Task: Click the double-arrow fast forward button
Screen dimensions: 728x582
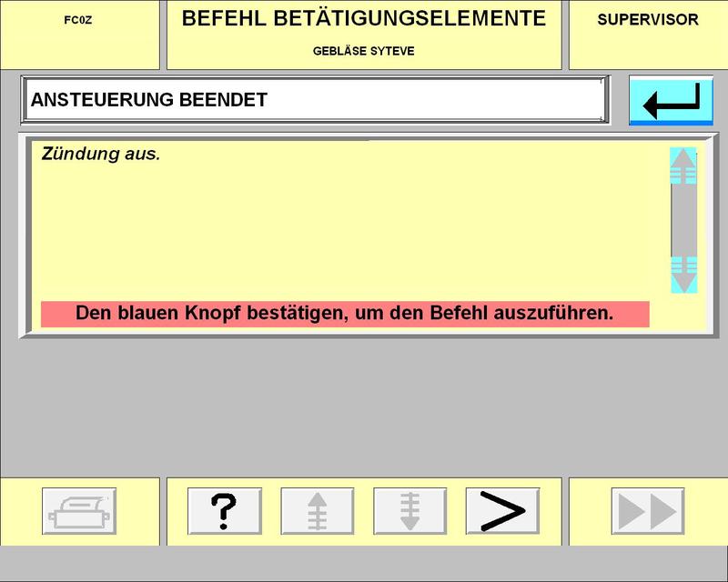Action: (x=648, y=511)
